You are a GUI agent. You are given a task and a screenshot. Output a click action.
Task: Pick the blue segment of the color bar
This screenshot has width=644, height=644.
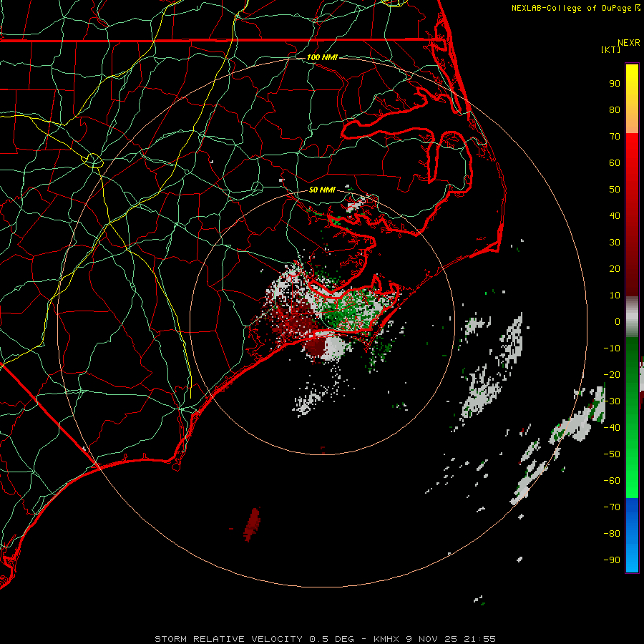tap(632, 534)
